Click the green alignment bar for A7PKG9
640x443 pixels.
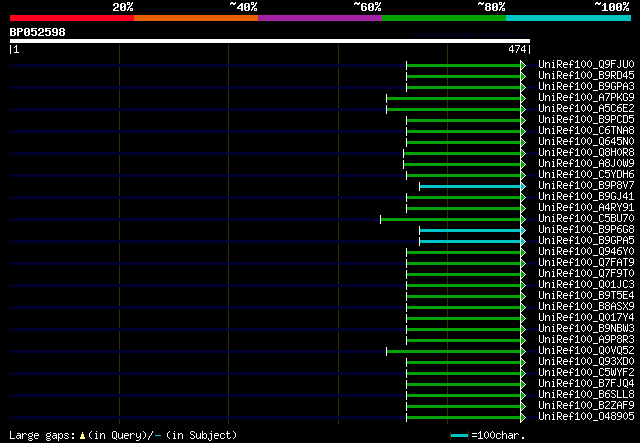(454, 98)
